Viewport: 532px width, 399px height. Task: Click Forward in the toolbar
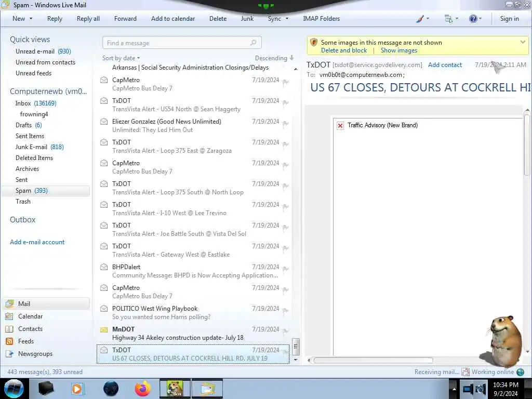tap(125, 19)
